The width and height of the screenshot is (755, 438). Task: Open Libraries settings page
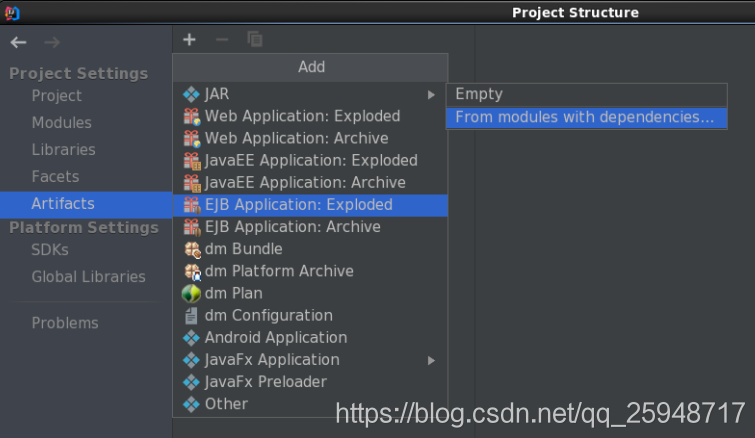[x=64, y=150]
